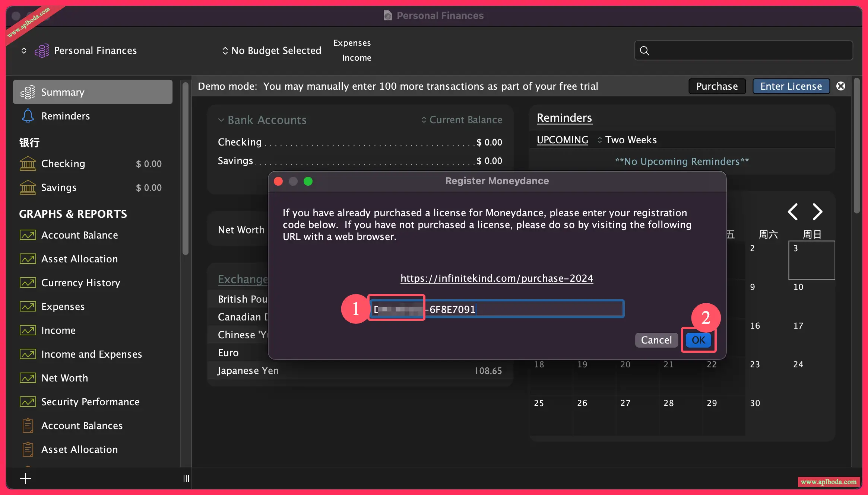Click the Checking account bank icon
Viewport: 868px width, 495px height.
coord(28,164)
